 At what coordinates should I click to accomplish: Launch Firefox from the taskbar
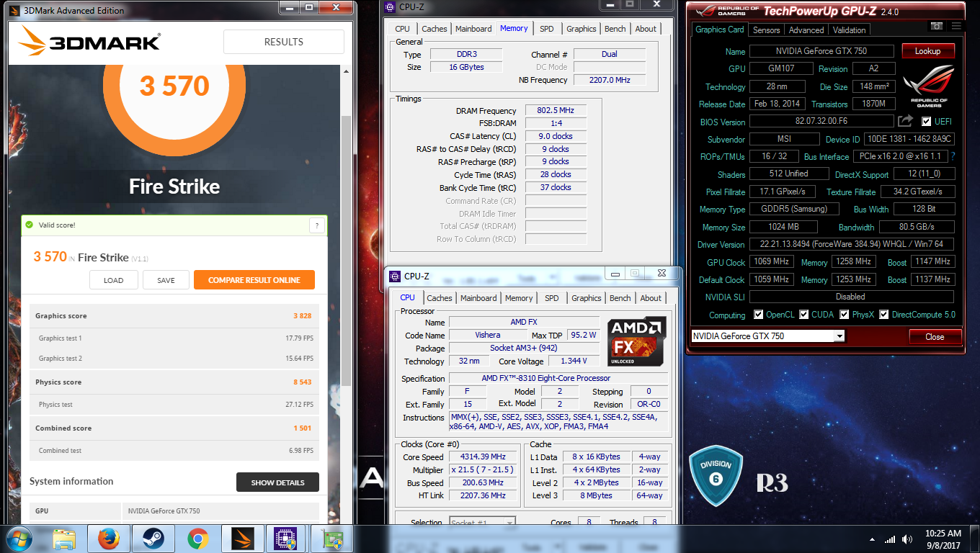108,539
